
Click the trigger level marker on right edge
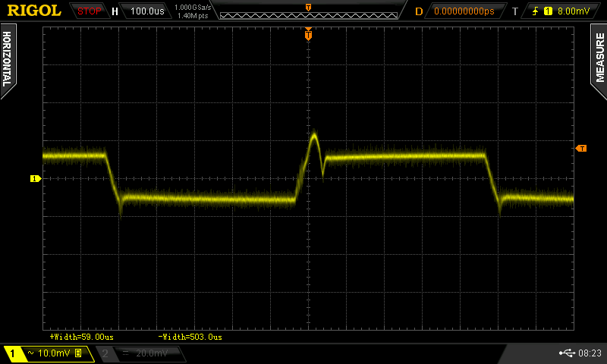pos(581,148)
